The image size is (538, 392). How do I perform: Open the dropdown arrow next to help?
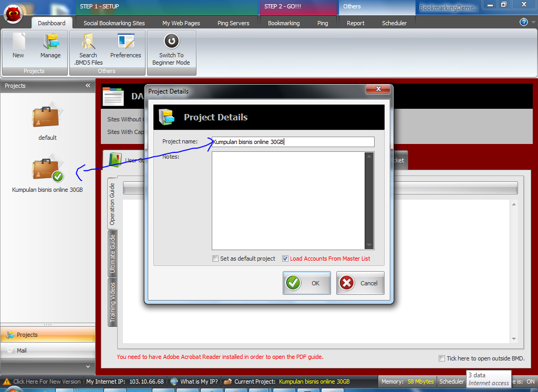click(x=534, y=22)
